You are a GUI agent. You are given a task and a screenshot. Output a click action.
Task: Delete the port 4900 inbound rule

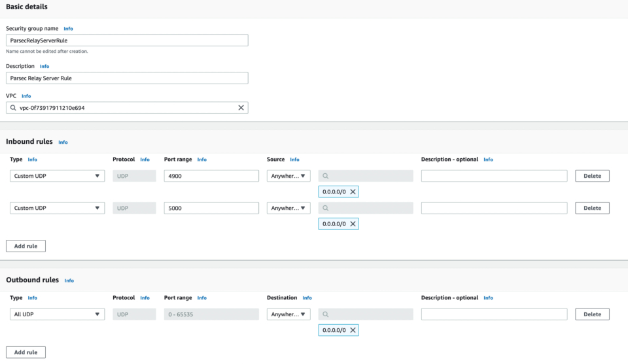592,176
